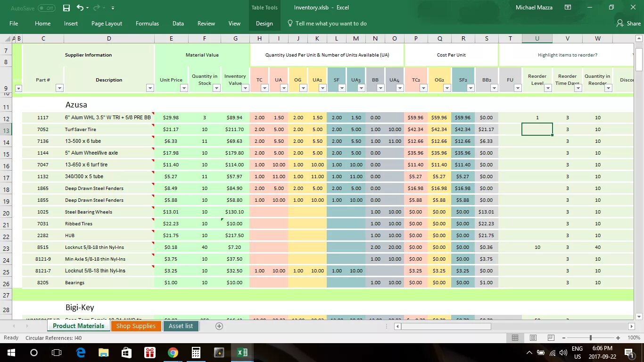The image size is (644, 362).
Task: Click the Redo arrow icon
Action: tap(97, 8)
